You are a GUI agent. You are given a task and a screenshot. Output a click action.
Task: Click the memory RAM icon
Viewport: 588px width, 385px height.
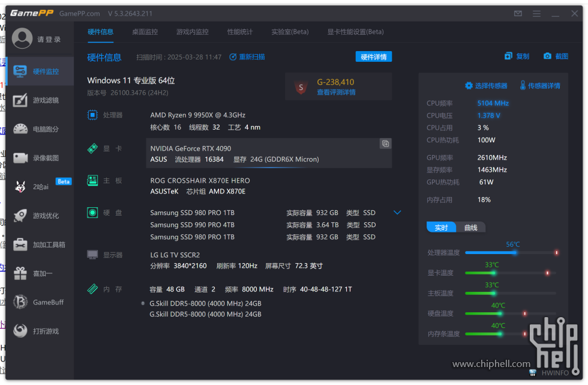pos(92,289)
